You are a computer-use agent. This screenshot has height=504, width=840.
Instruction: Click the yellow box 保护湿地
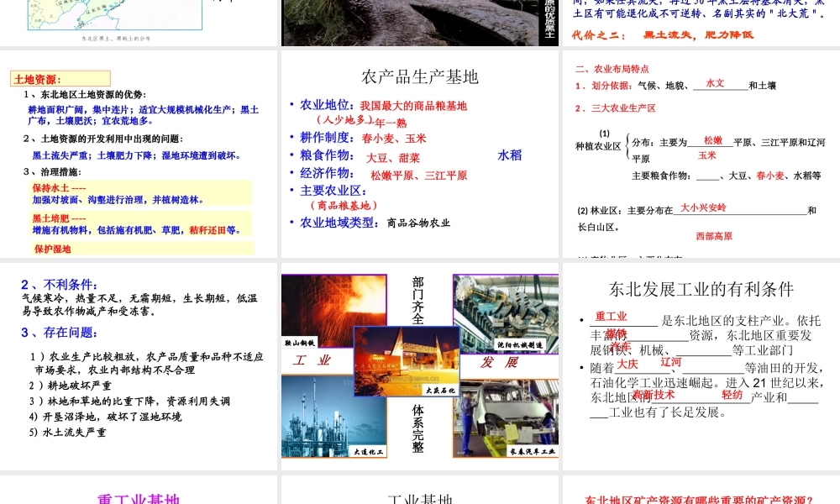coord(143,248)
